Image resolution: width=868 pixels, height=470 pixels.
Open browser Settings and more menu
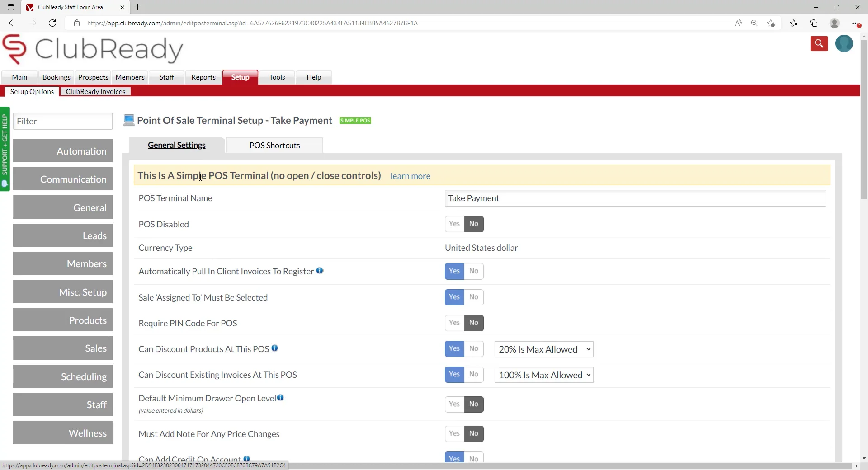click(856, 23)
